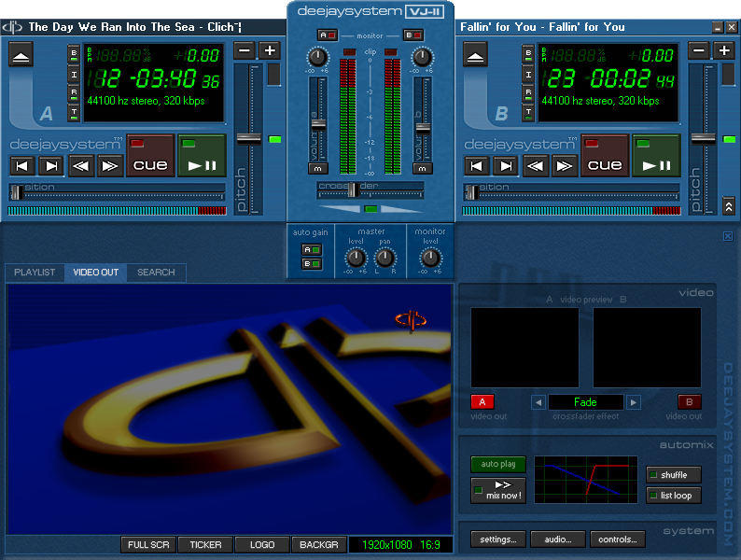This screenshot has width=741, height=560.
Task: Increase pitch with plus on deck A
Action: [270, 50]
